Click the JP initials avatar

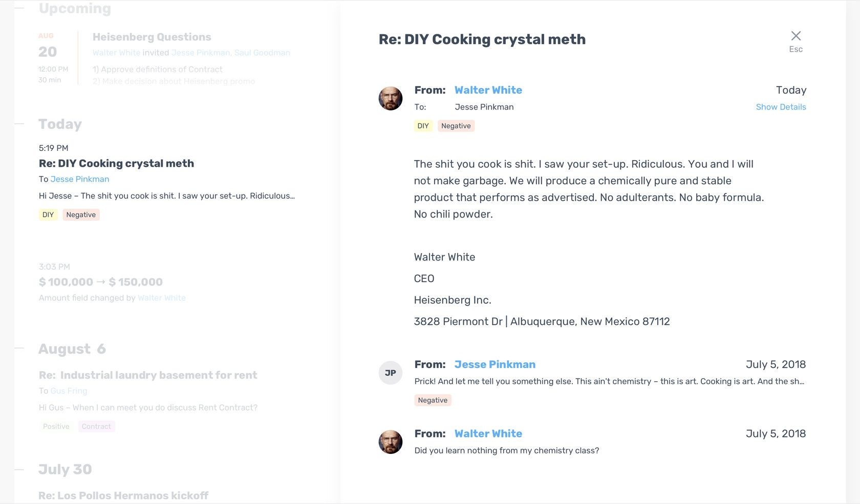pos(391,373)
